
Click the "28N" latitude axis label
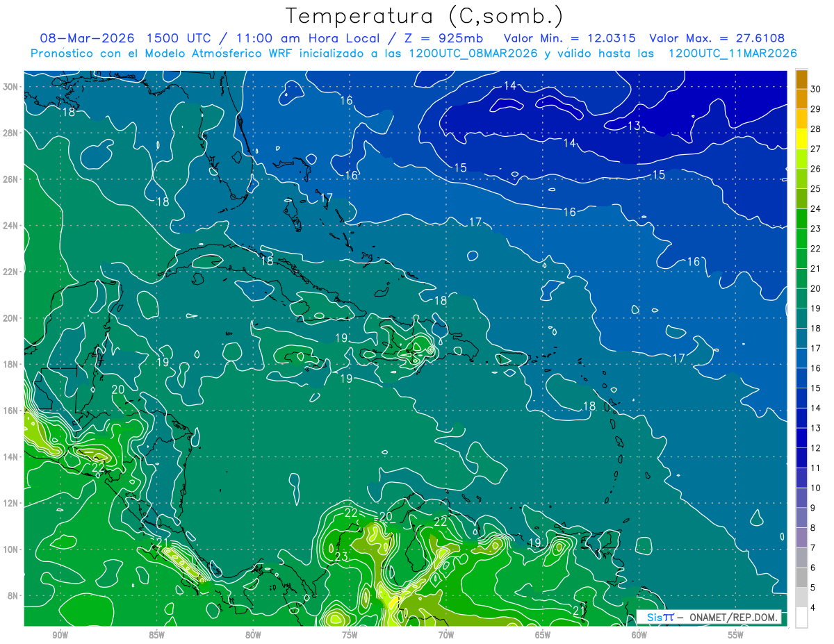coord(10,133)
